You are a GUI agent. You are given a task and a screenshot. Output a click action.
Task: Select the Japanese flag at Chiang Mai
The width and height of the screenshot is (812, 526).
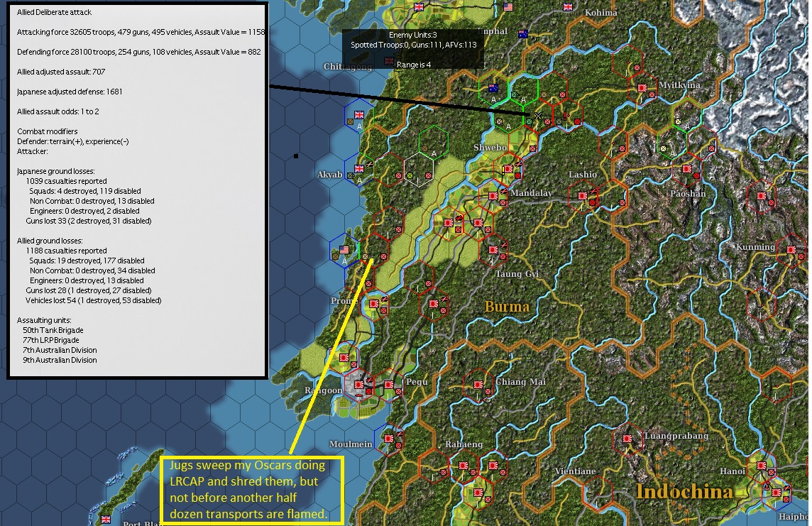click(478, 385)
